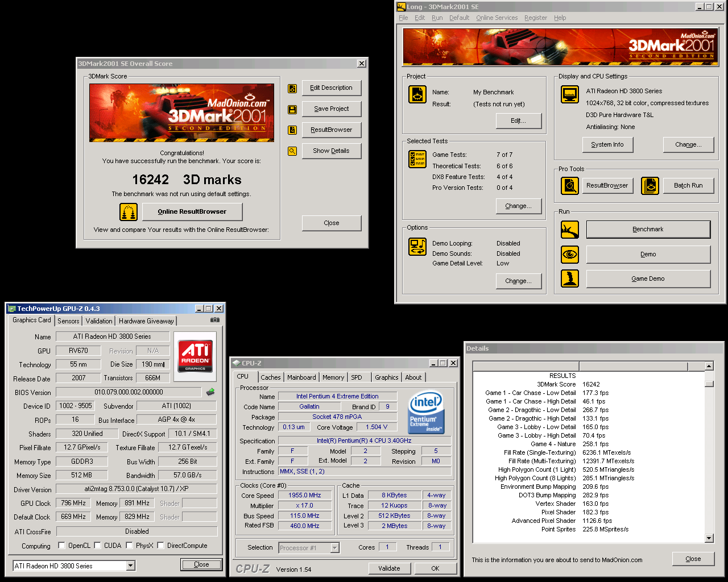Click the Project document icon in 3DMark
Screen dimensions: 728x582
[417, 94]
